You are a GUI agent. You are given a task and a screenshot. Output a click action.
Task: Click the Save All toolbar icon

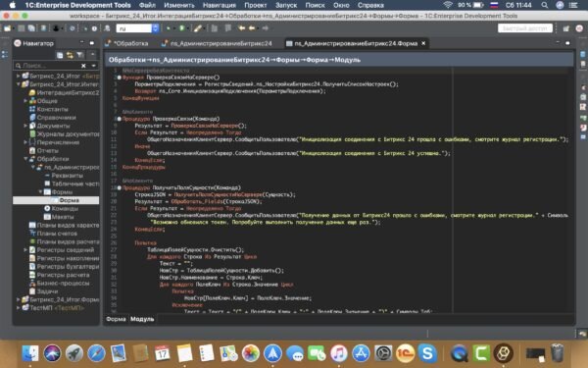31,28
